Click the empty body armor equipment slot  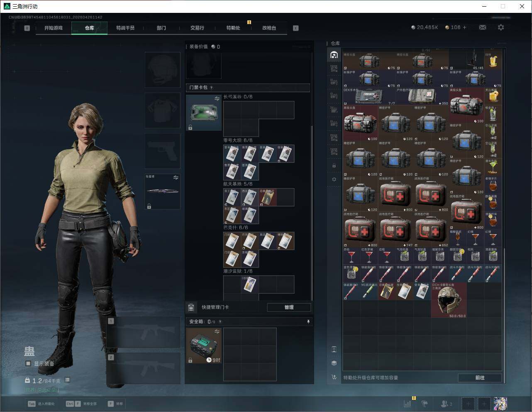click(x=162, y=110)
